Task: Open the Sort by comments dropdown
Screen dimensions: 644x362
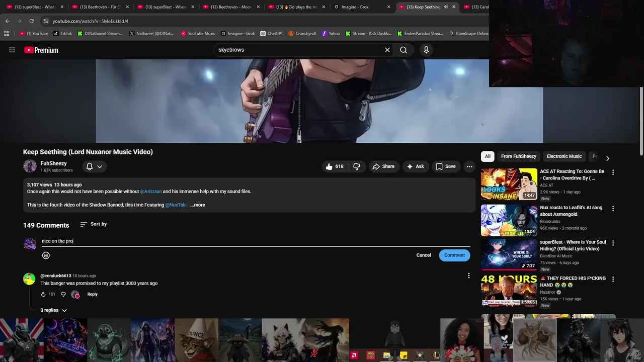Action: click(x=94, y=224)
